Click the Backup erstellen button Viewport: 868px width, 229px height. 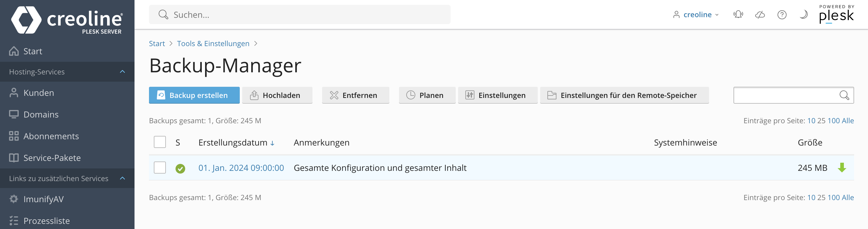point(194,95)
